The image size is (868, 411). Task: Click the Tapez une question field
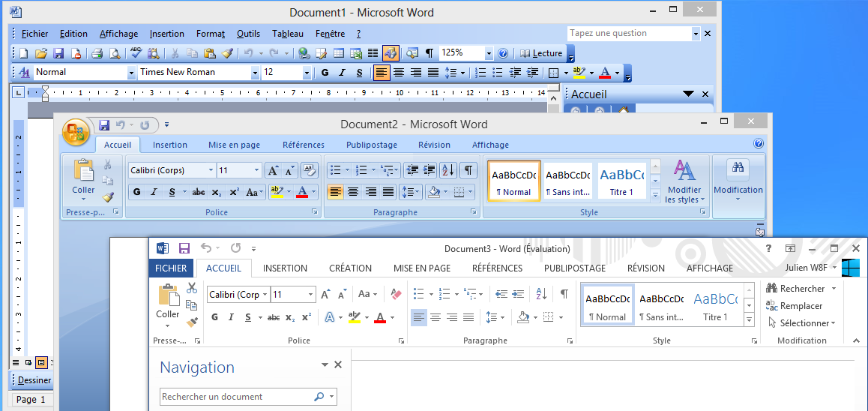click(629, 33)
